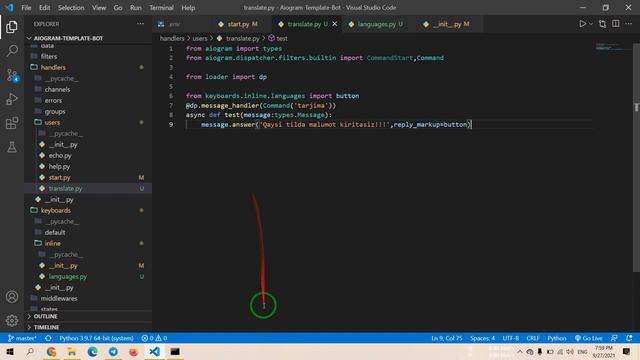Open Telegram from the Windows taskbar
This screenshot has height=360, width=640.
click(113, 351)
